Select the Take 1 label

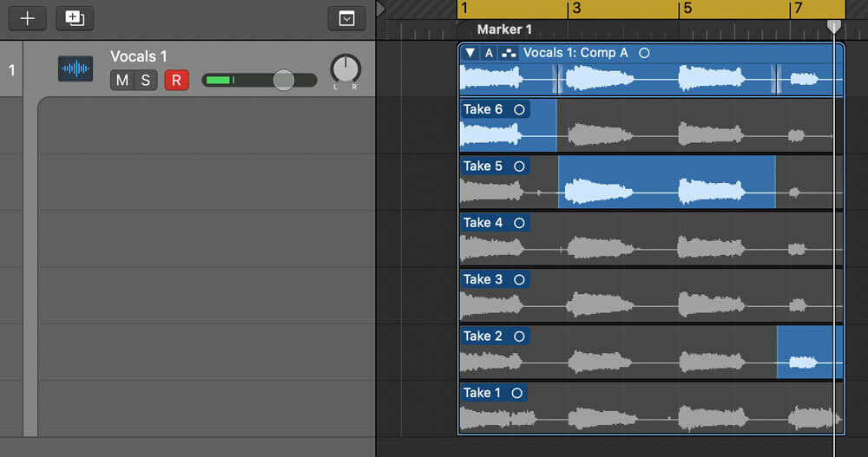(483, 393)
